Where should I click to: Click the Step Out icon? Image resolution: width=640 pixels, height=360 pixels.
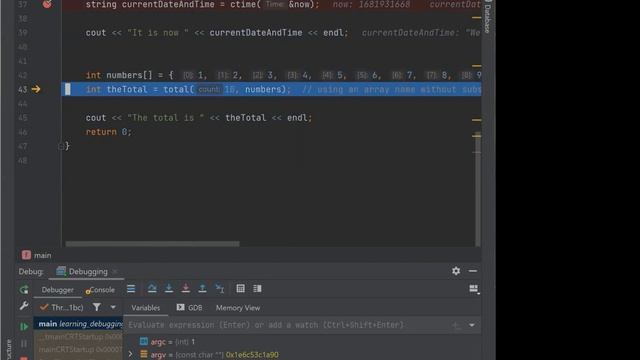(202, 289)
